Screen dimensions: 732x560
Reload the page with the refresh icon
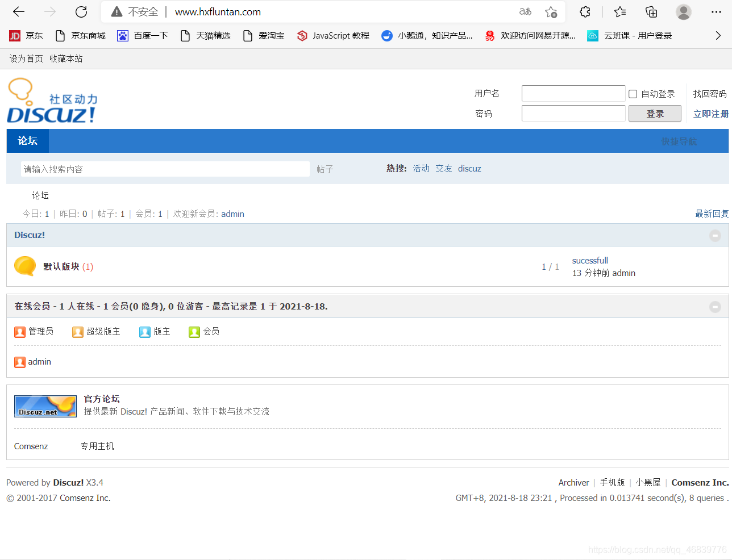81,12
